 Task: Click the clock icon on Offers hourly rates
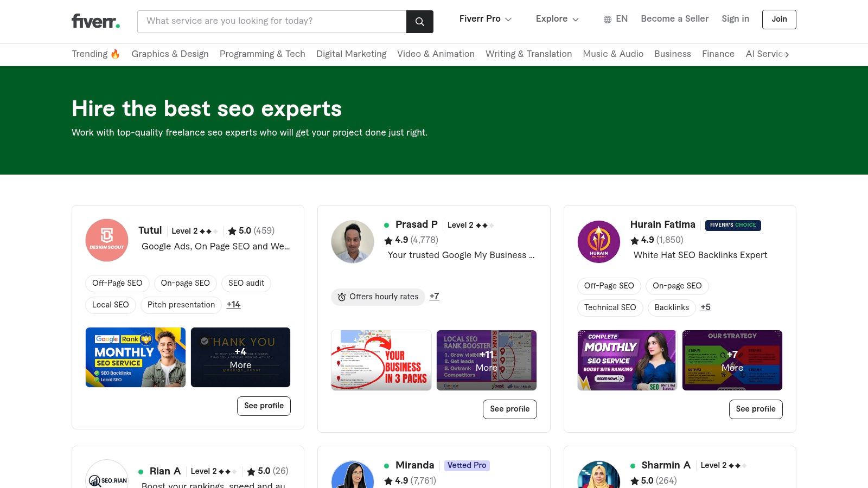pyautogui.click(x=341, y=297)
